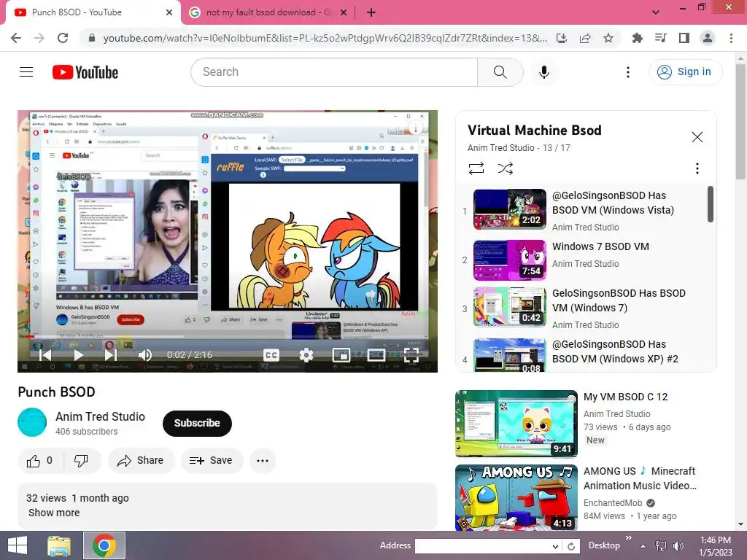Image resolution: width=747 pixels, height=560 pixels.
Task: Open the YouTube guide hamburger menu
Action: pyautogui.click(x=26, y=72)
